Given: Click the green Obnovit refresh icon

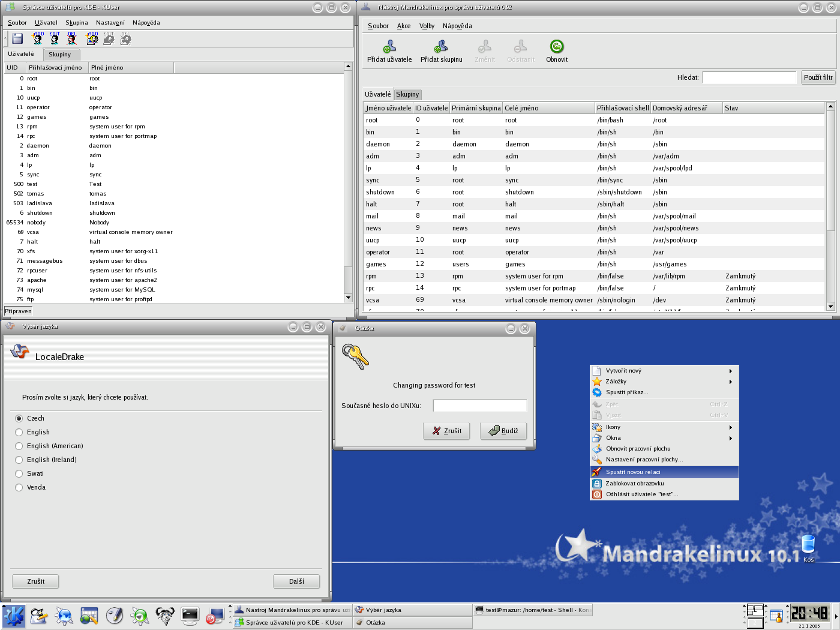Looking at the screenshot, I should pyautogui.click(x=557, y=46).
